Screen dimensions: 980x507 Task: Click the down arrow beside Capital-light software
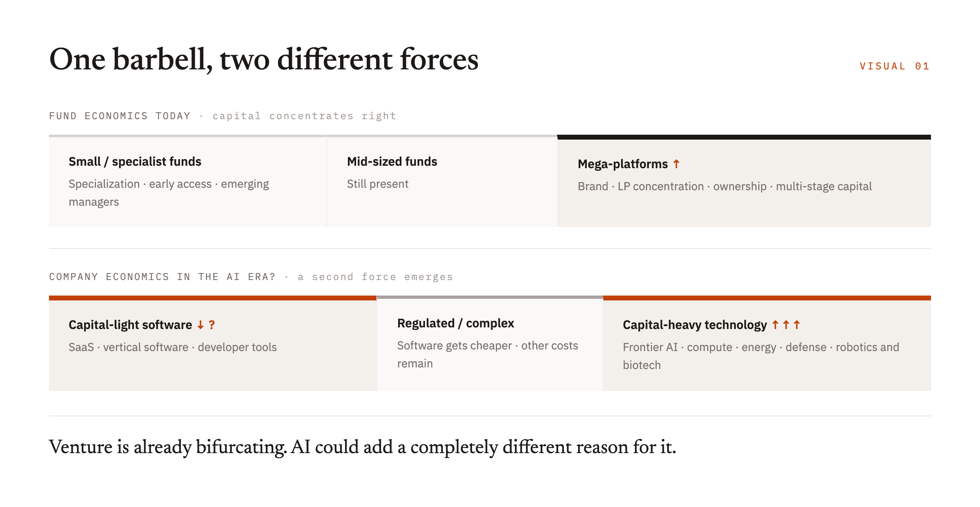pyautogui.click(x=200, y=325)
